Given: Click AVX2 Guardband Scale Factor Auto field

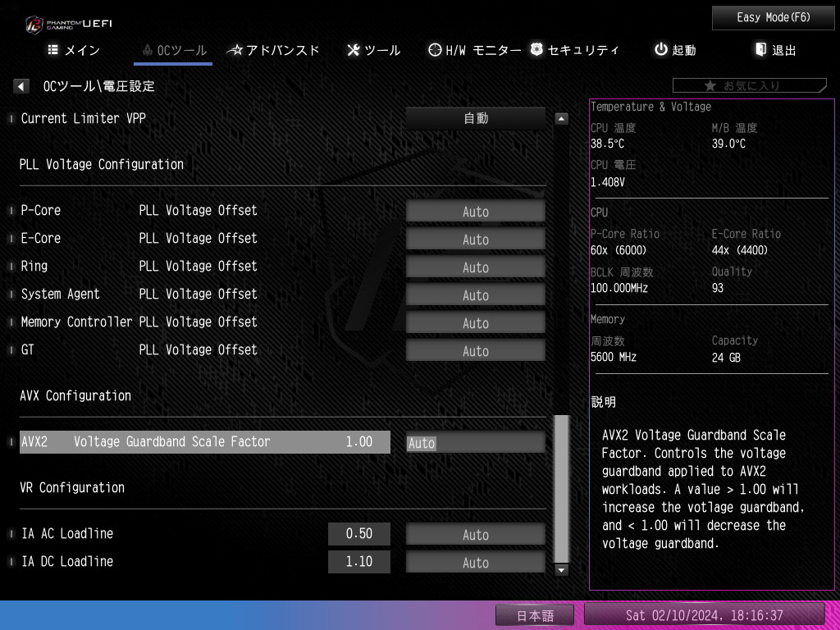Looking at the screenshot, I should 476,442.
